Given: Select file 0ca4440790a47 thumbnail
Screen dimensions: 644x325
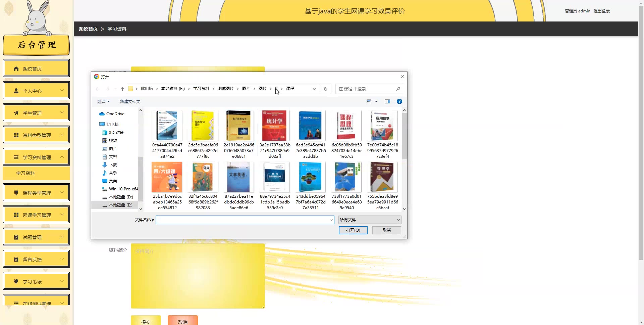Looking at the screenshot, I should tap(167, 125).
